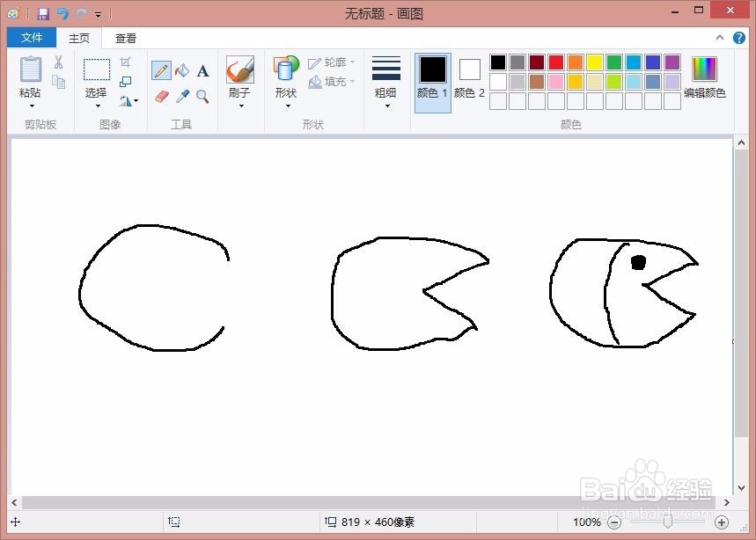Click the Undo arrow in the title bar
The width and height of the screenshot is (756, 540).
[x=62, y=13]
